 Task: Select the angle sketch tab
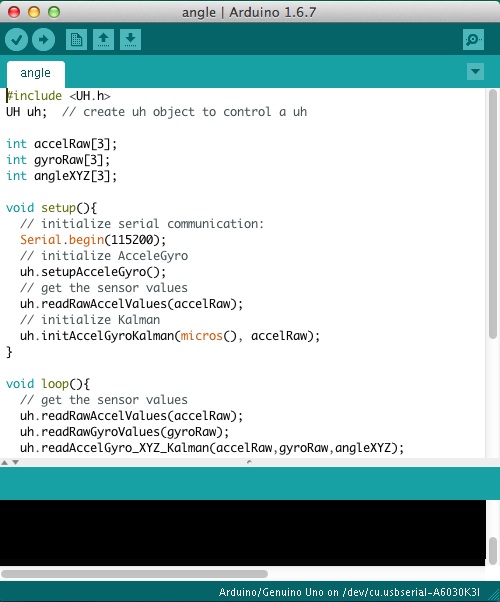click(35, 73)
